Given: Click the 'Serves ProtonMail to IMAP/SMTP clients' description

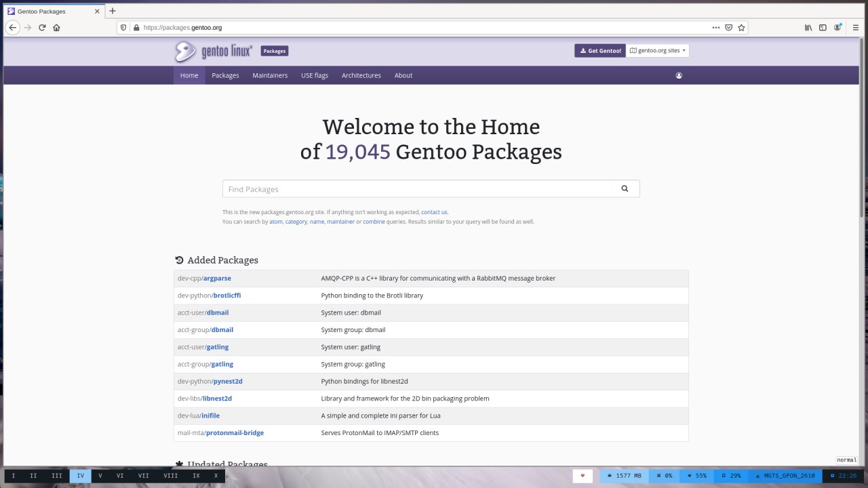Looking at the screenshot, I should pyautogui.click(x=380, y=432).
